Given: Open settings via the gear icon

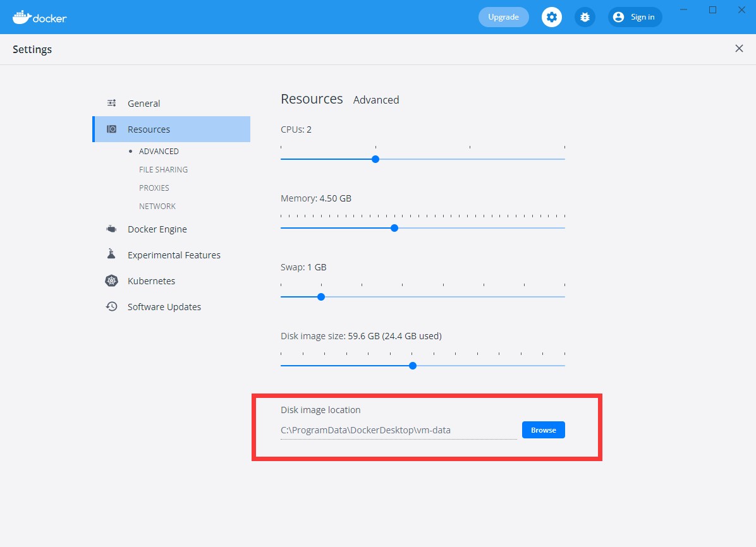Looking at the screenshot, I should coord(552,17).
